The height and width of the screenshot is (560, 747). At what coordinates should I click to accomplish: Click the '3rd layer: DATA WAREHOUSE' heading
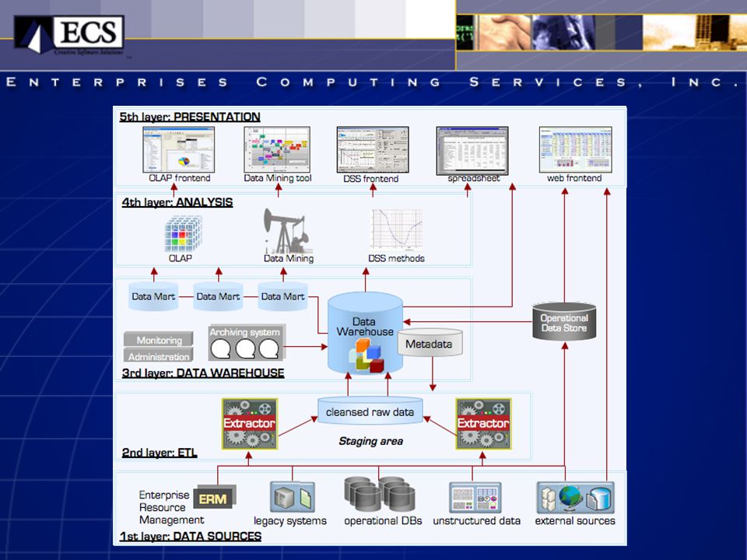click(203, 373)
